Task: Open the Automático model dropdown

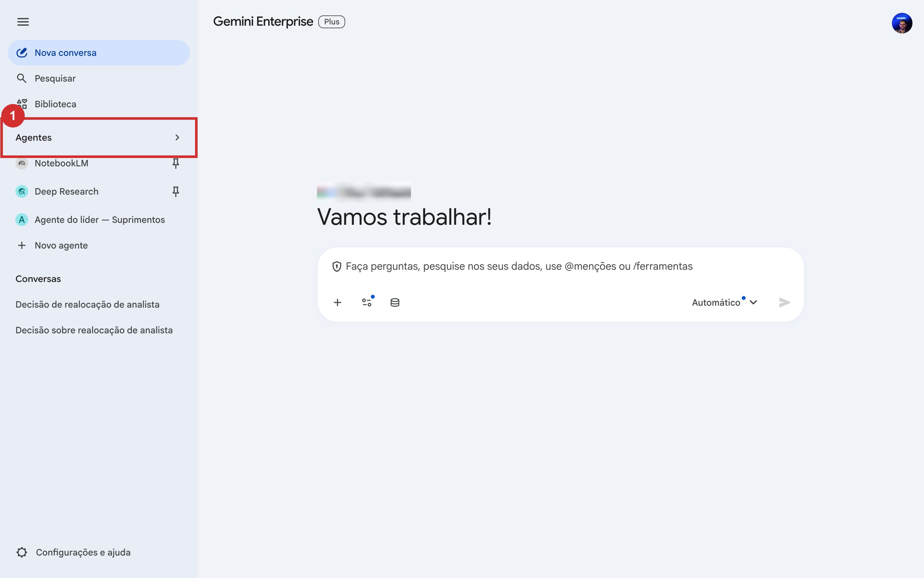Action: [724, 302]
